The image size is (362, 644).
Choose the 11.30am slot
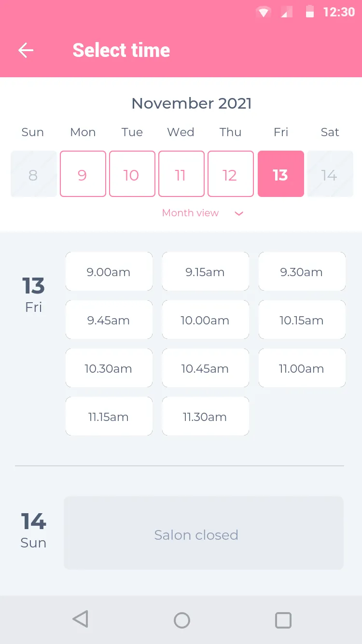pyautogui.click(x=205, y=417)
